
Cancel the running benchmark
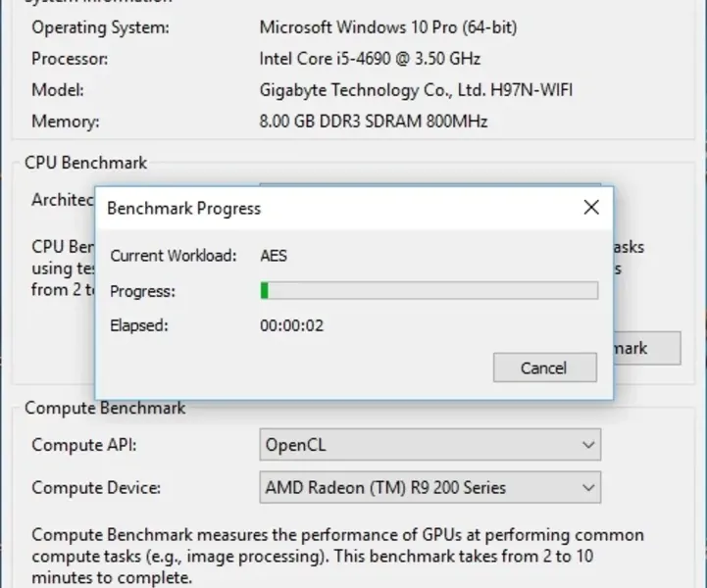click(544, 367)
